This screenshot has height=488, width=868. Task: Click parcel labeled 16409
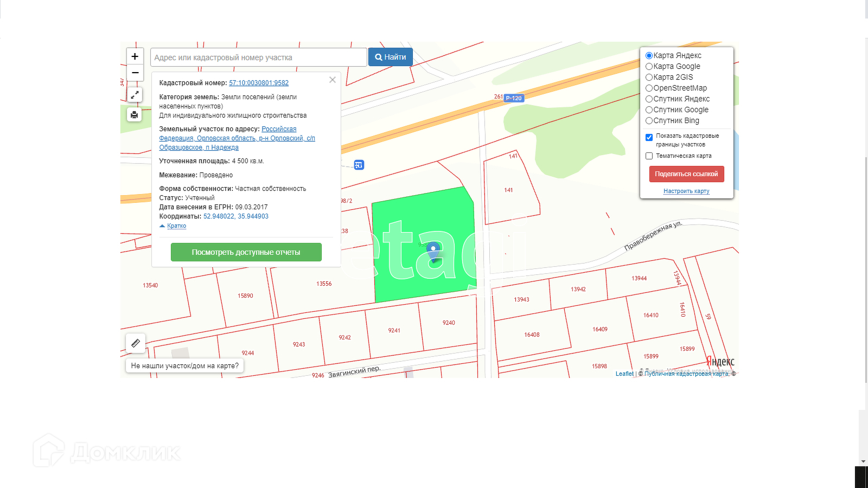click(600, 329)
